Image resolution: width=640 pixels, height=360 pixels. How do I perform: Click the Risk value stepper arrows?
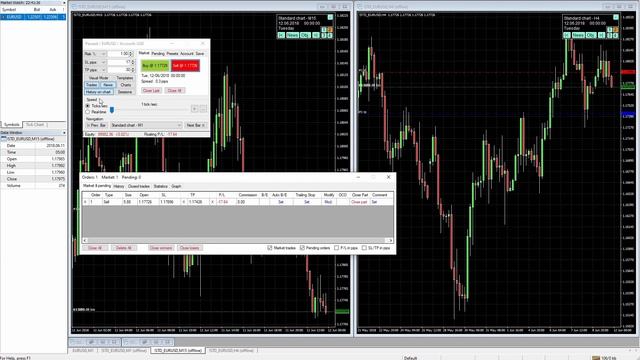point(131,54)
